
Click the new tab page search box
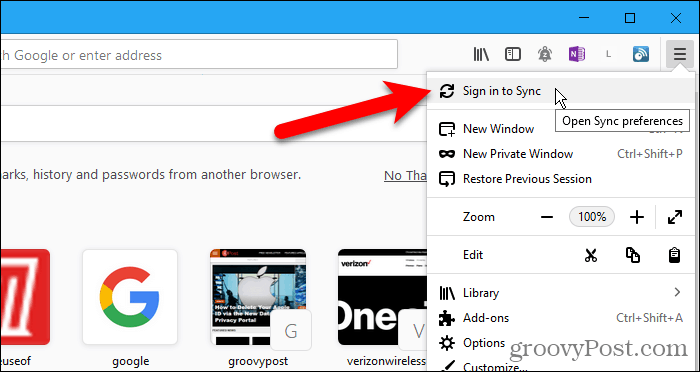click(x=213, y=124)
